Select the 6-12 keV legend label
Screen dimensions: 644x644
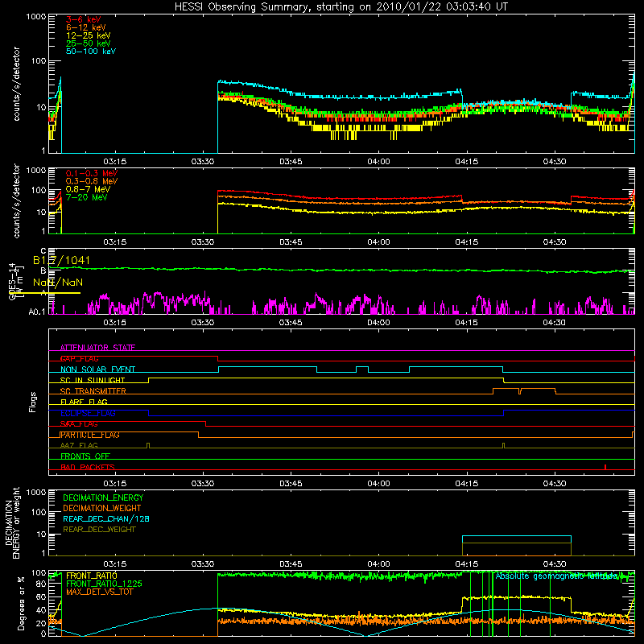pyautogui.click(x=85, y=27)
